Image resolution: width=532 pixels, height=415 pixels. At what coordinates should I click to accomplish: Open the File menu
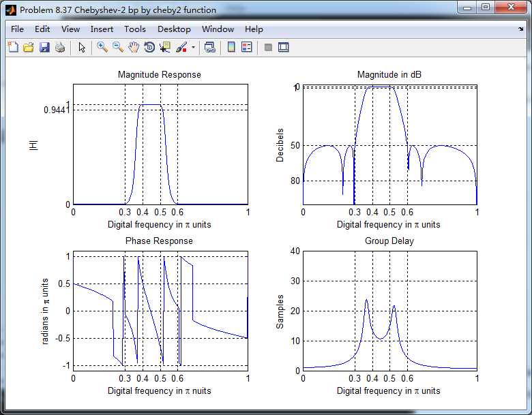pos(17,29)
